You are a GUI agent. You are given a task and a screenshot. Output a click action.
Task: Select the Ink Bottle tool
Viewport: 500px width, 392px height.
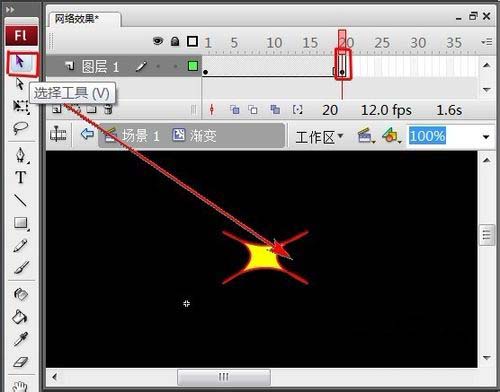pyautogui.click(x=21, y=294)
